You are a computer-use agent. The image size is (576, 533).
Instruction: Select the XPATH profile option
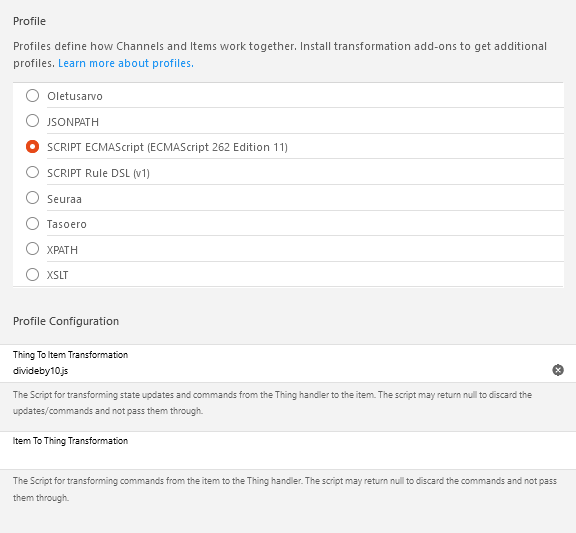point(32,249)
